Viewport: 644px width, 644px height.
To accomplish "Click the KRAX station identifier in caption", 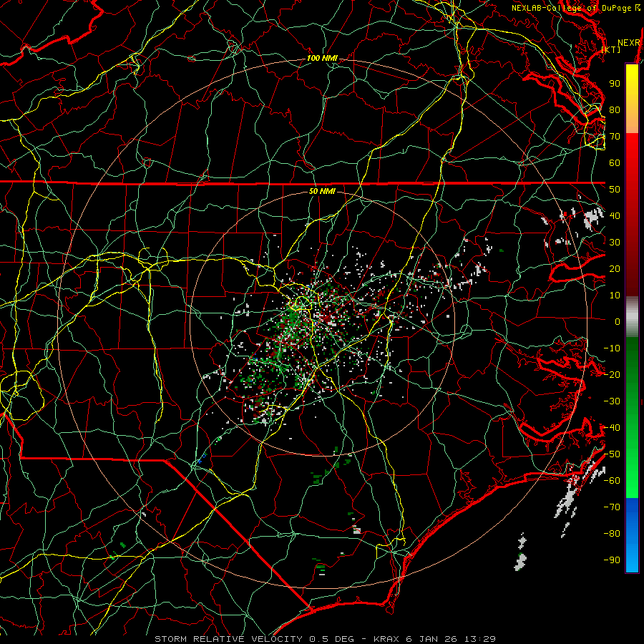I will 387,639.
